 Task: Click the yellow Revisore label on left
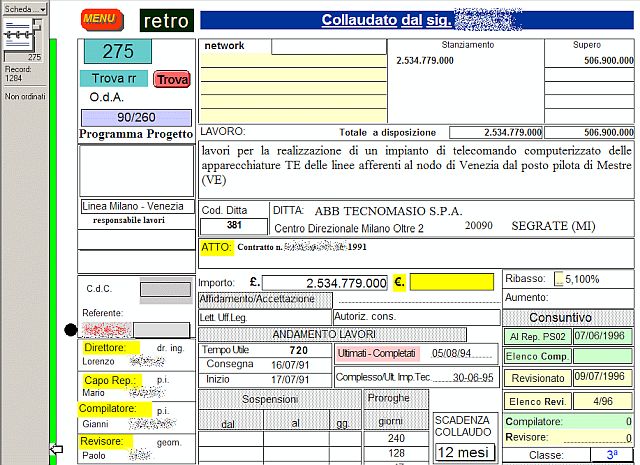point(106,441)
